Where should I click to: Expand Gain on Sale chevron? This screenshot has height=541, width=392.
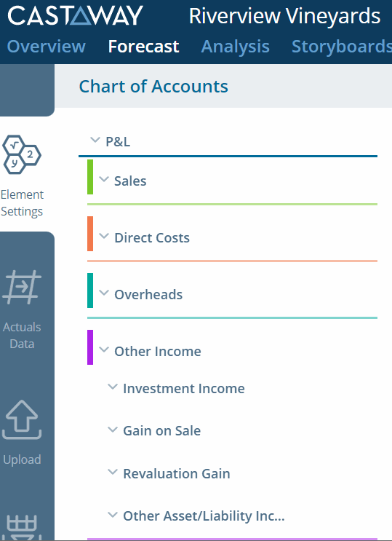point(113,430)
